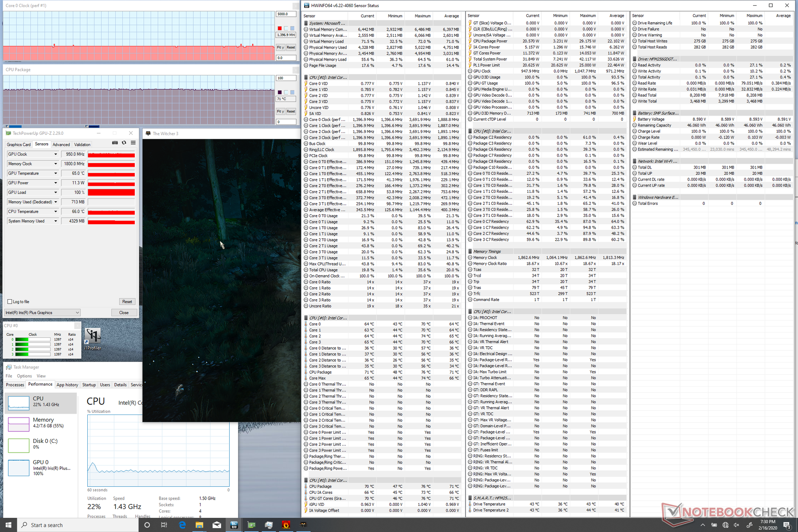Open Task Manager App history tab
This screenshot has height=532, width=798.
[67, 385]
